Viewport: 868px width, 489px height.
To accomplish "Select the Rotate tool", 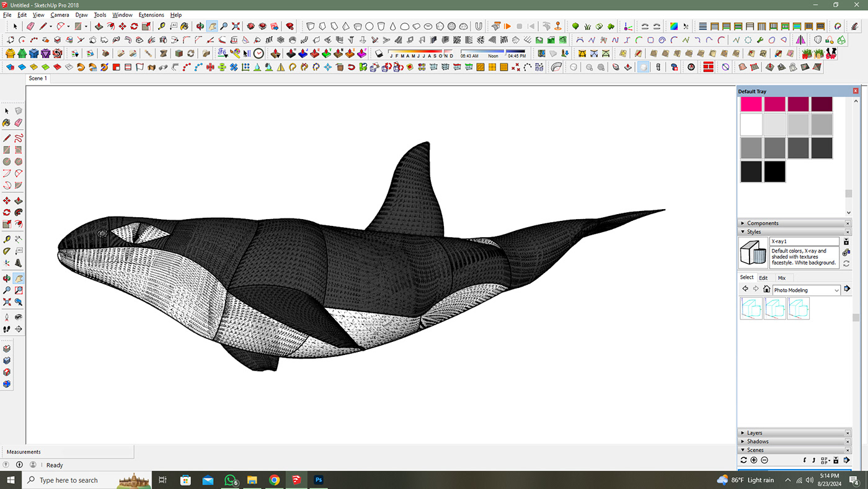I will tap(7, 212).
